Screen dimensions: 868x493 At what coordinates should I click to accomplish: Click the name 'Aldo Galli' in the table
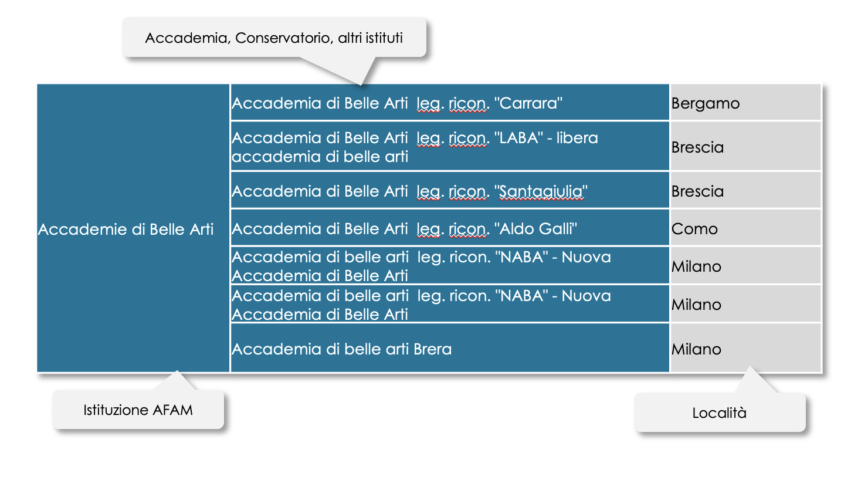537,228
